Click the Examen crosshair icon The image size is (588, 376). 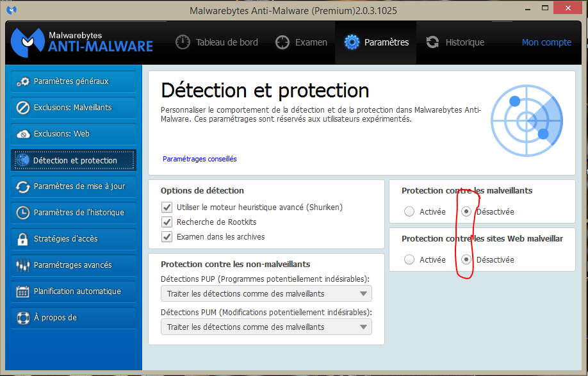pos(282,42)
